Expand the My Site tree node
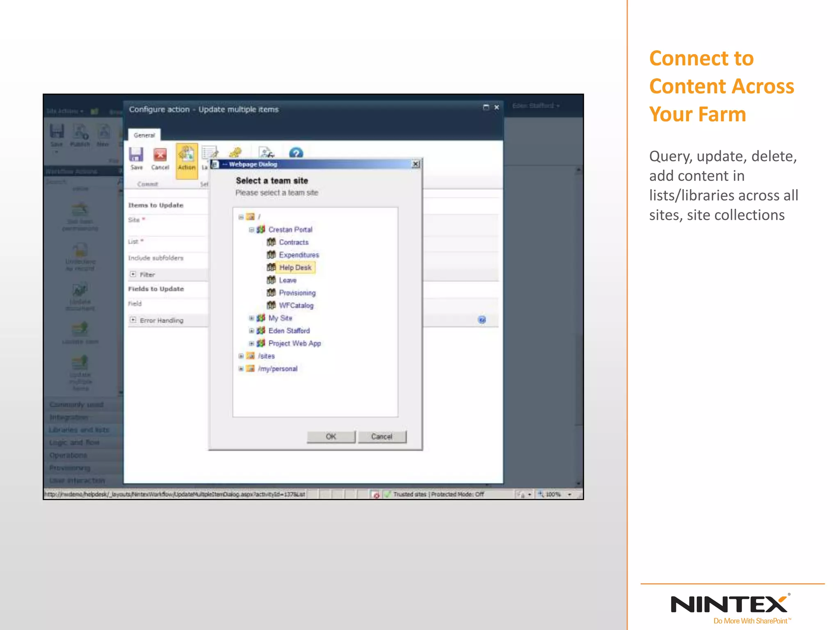840x630 pixels. click(251, 318)
